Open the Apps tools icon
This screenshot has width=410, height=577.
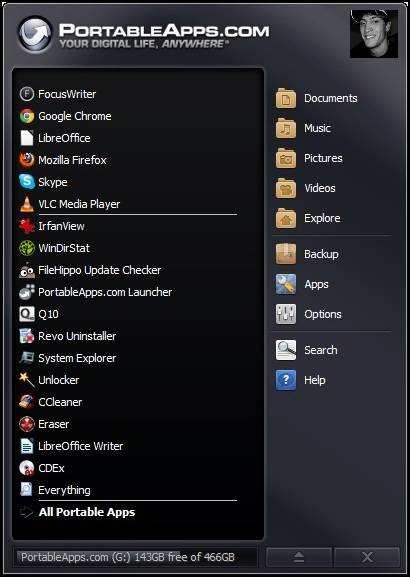coord(286,284)
